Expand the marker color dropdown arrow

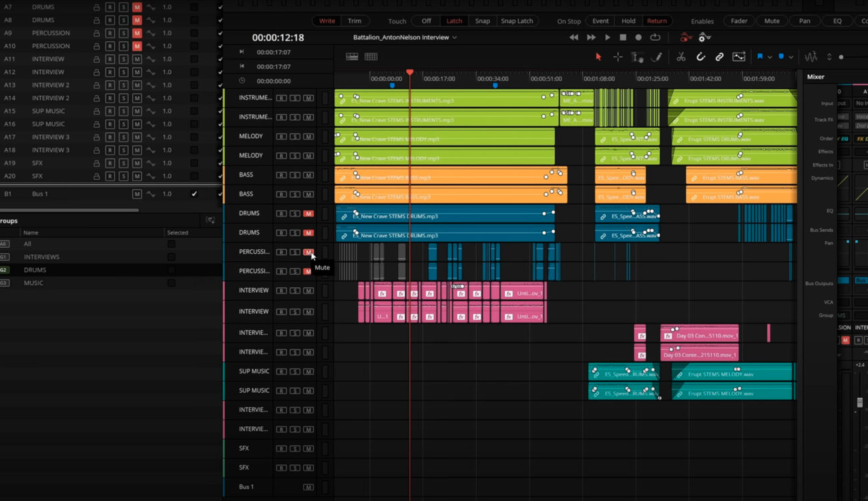point(791,57)
